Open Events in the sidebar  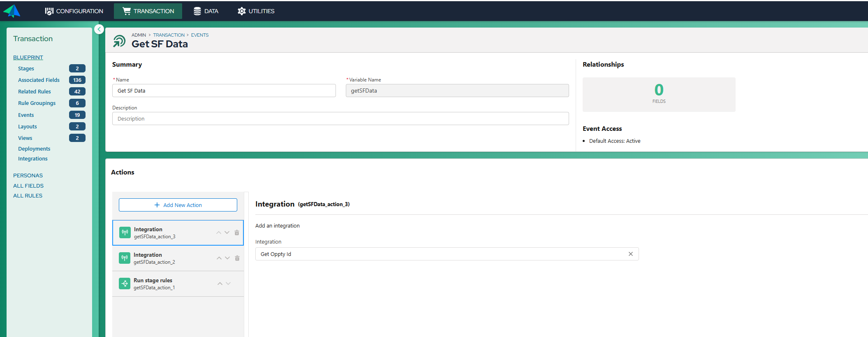click(26, 115)
